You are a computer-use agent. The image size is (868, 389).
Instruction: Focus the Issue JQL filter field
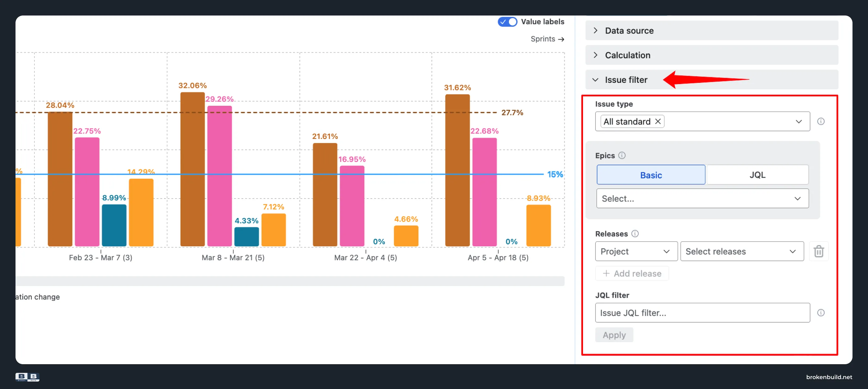click(702, 312)
